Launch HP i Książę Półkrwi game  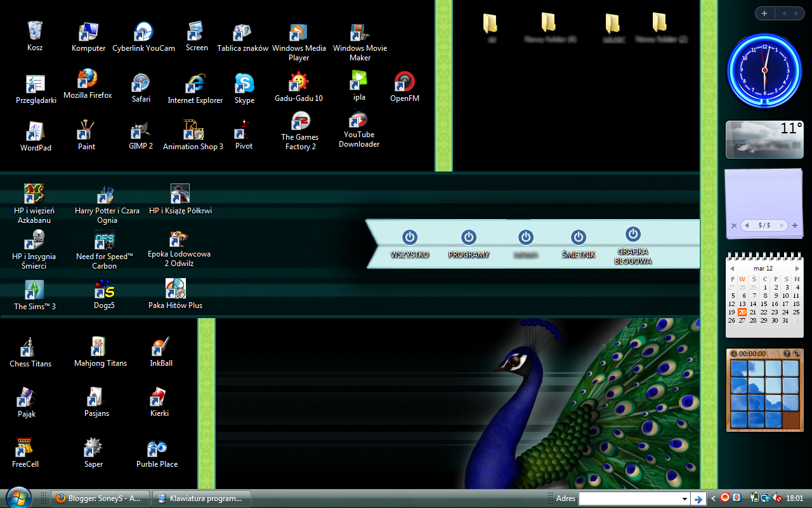pos(180,199)
